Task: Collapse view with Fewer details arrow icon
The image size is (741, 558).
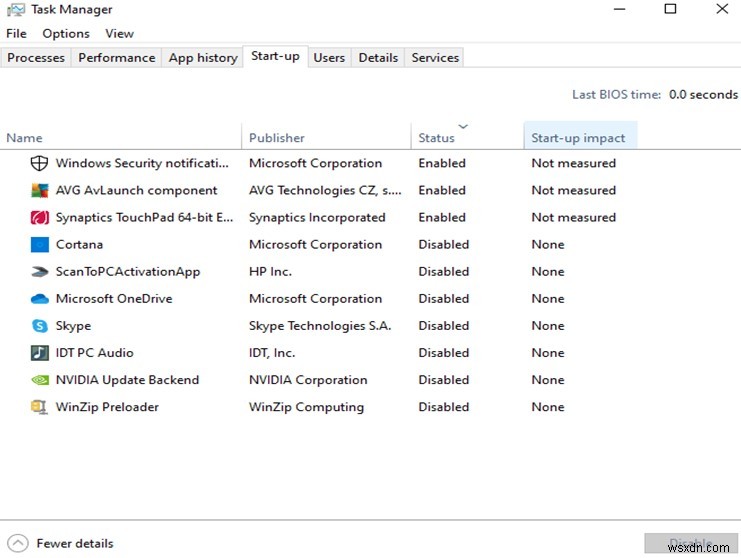Action: tap(18, 544)
